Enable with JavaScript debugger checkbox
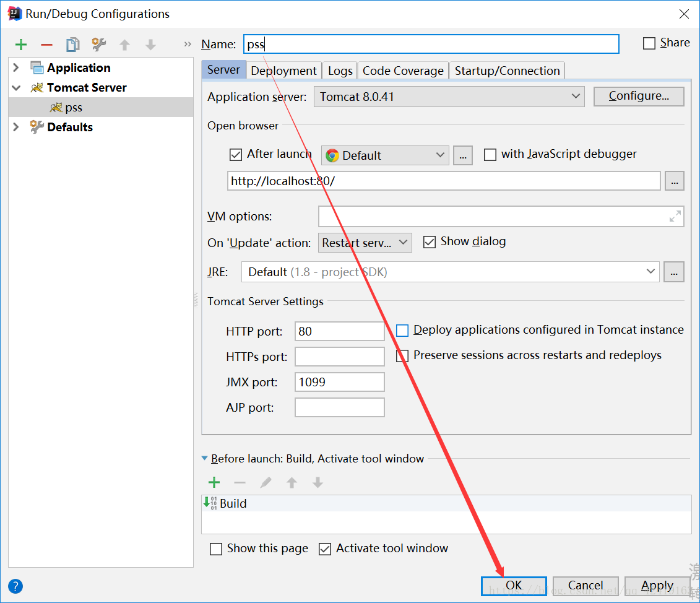 click(490, 155)
